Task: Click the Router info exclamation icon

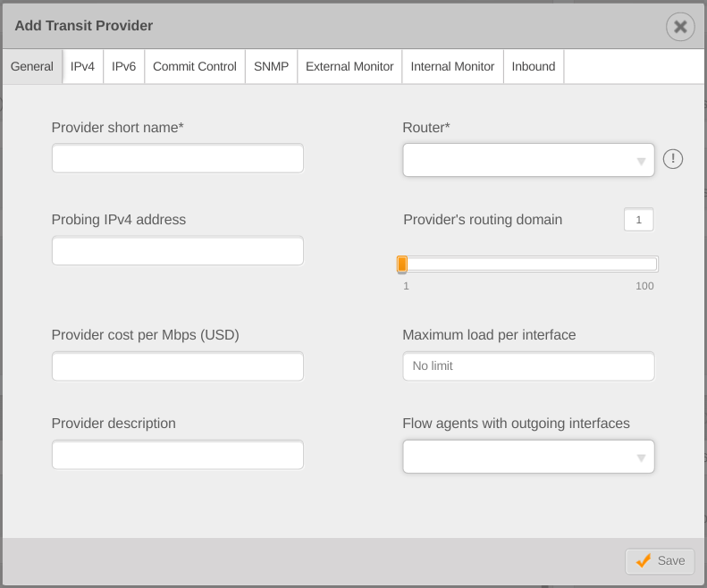Action: 673,159
